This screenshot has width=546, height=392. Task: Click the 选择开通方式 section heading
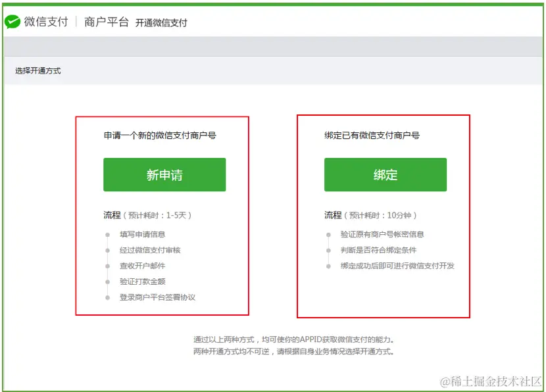38,70
